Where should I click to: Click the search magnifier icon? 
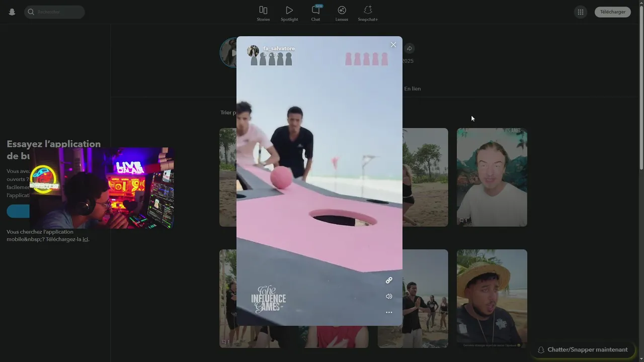coord(31,12)
